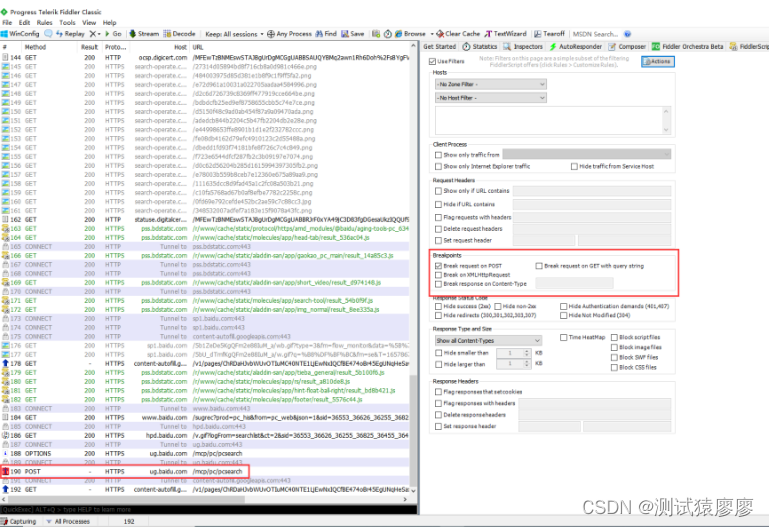The width and height of the screenshot is (769, 527).
Task: Enable the Time HeatMap checkbox
Action: tap(564, 337)
